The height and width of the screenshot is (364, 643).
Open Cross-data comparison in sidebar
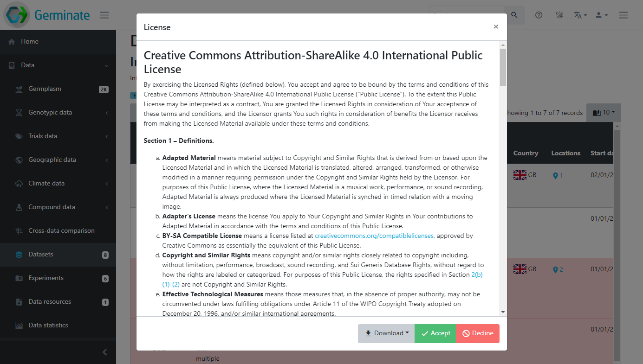61,231
